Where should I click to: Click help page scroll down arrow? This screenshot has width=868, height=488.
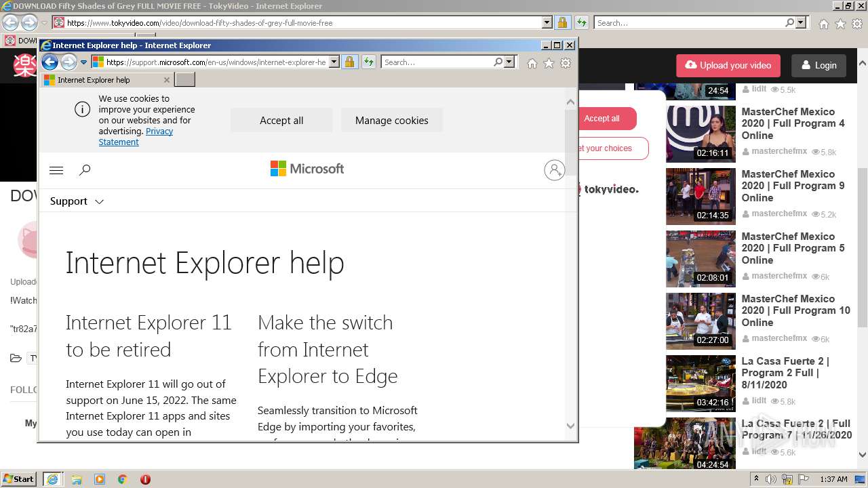click(570, 426)
